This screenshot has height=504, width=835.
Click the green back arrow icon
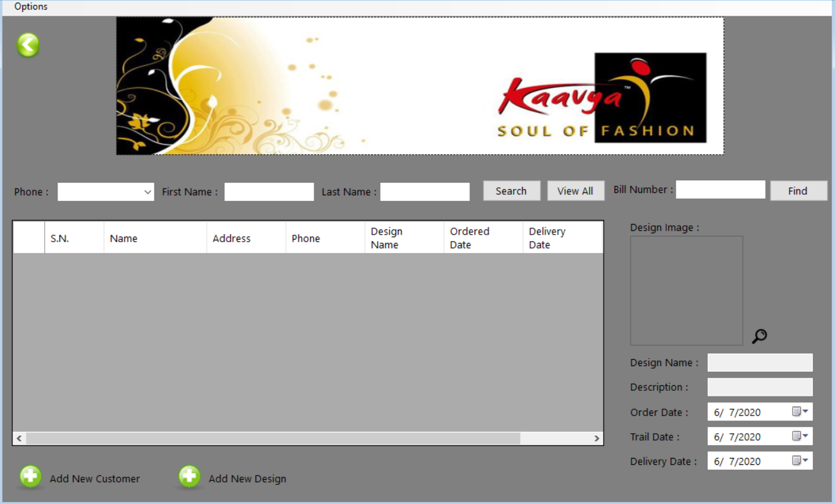click(x=28, y=45)
